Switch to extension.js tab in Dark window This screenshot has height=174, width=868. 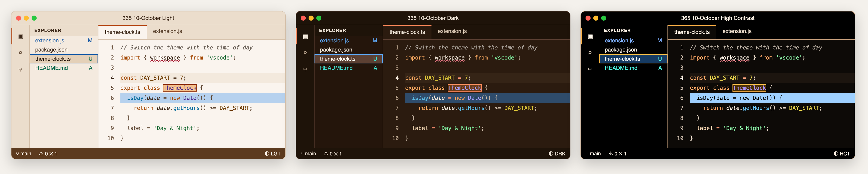coord(452,31)
